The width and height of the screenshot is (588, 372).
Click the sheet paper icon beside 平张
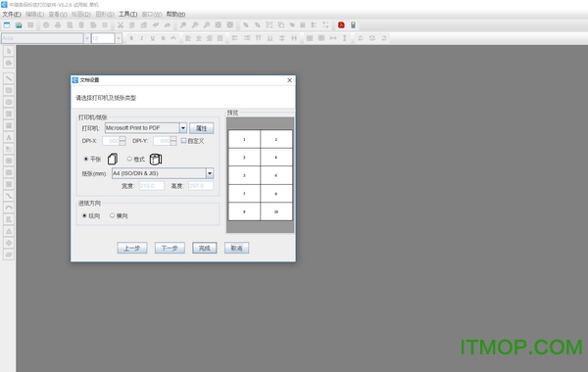point(113,159)
